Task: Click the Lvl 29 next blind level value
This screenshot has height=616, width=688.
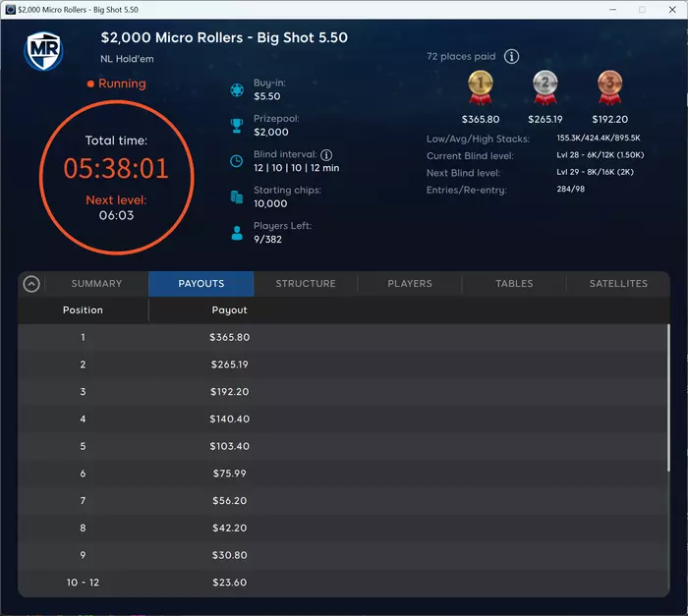Action: pos(595,172)
